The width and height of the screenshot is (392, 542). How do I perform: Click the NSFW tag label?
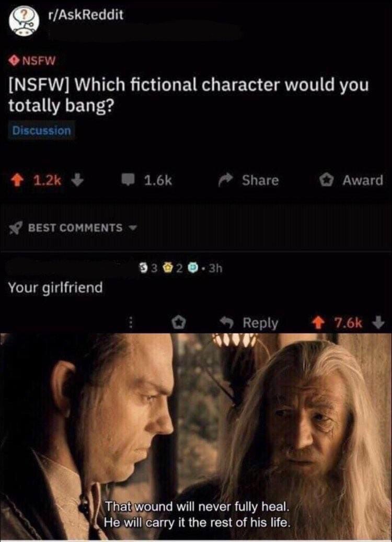32,61
